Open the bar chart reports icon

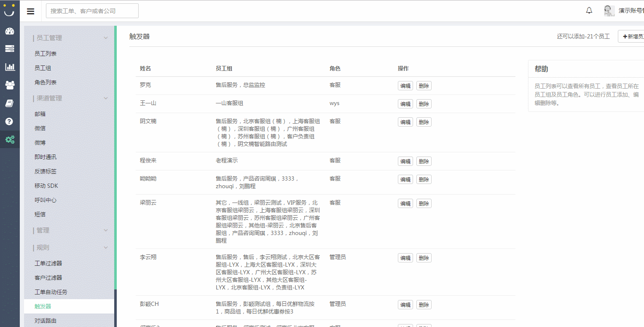click(10, 67)
